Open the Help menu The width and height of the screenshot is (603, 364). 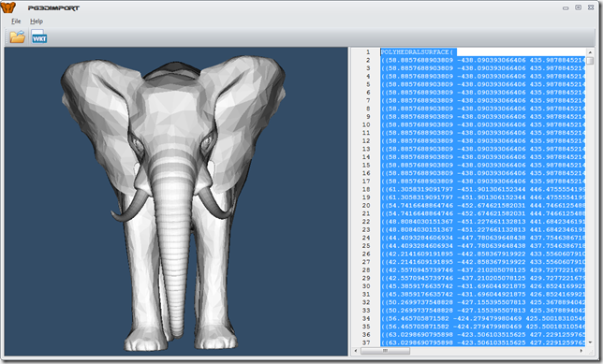[x=37, y=22]
